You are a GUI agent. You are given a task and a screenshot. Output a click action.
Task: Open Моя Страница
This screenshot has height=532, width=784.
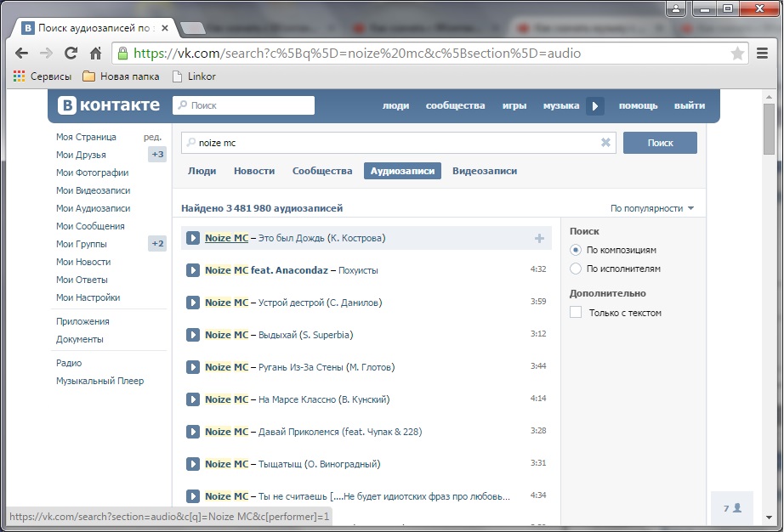pos(86,137)
